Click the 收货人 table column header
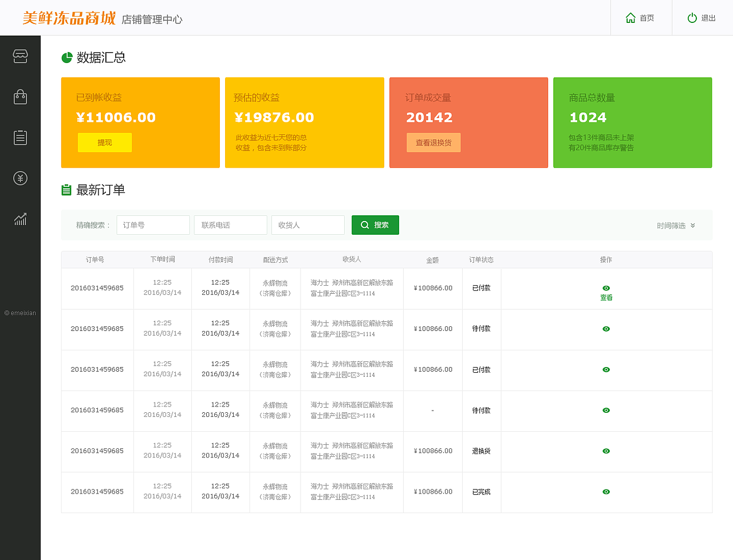Viewport: 733px width, 560px height. pyautogui.click(x=352, y=259)
